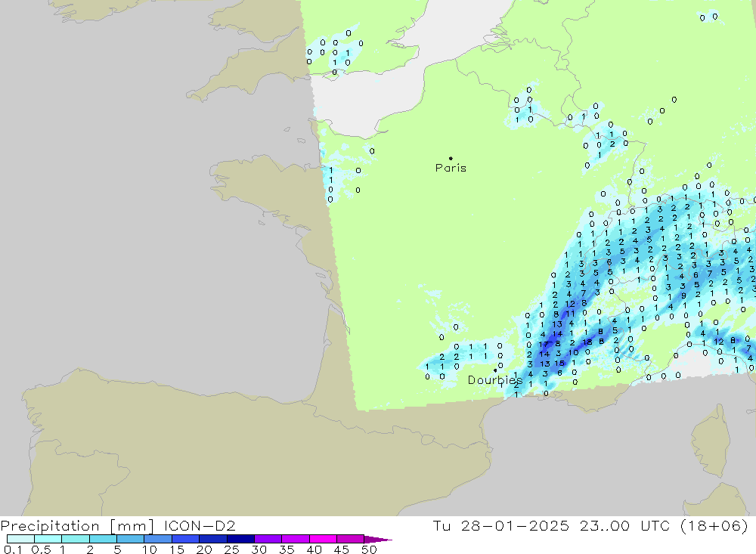The height and width of the screenshot is (554, 756).
Task: Click the legend label '35'
Action: [287, 549]
